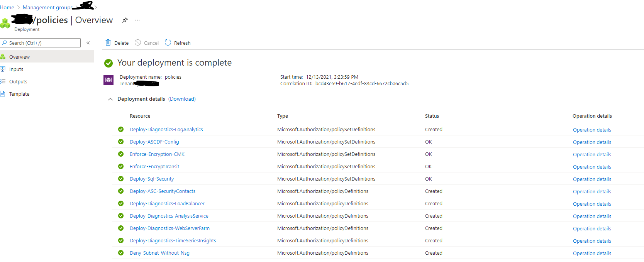View Operation details for Deny-Subnet-Without-Nsg
Screen dimensions: 644x262
[592, 253]
